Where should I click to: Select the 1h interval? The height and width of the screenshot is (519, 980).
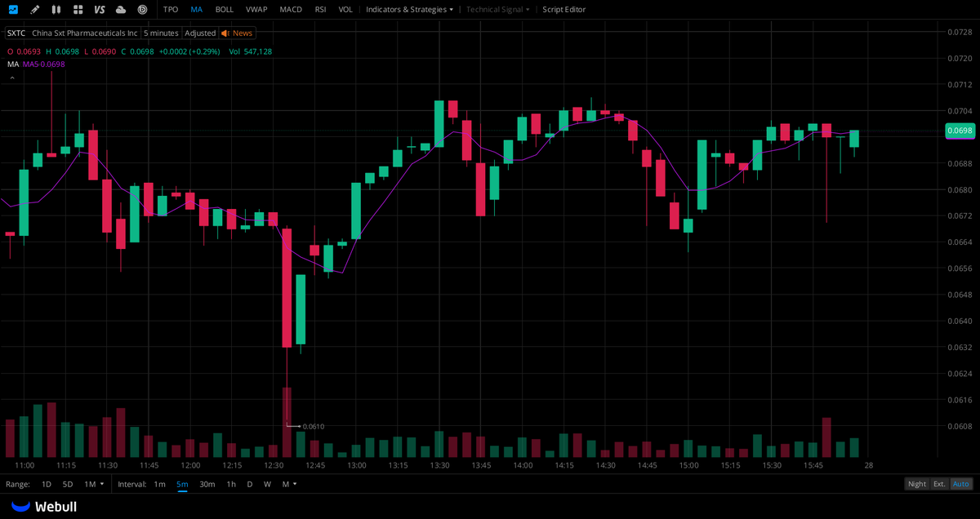click(231, 484)
